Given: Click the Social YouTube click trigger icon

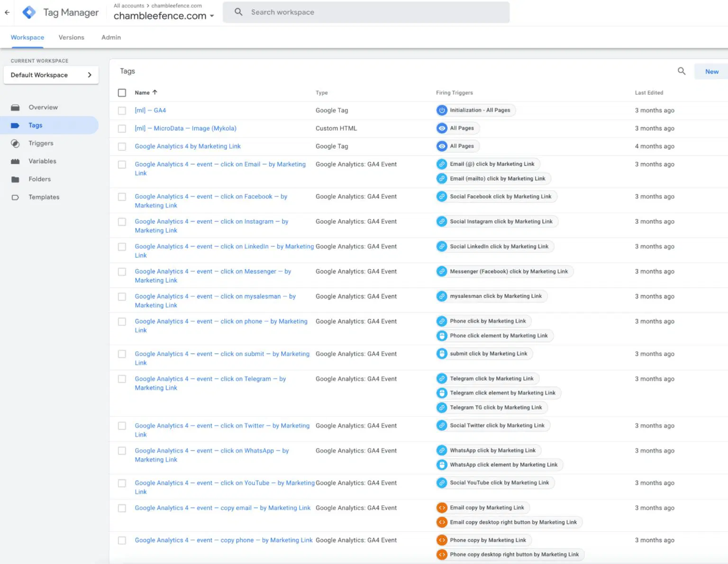Looking at the screenshot, I should pyautogui.click(x=442, y=483).
